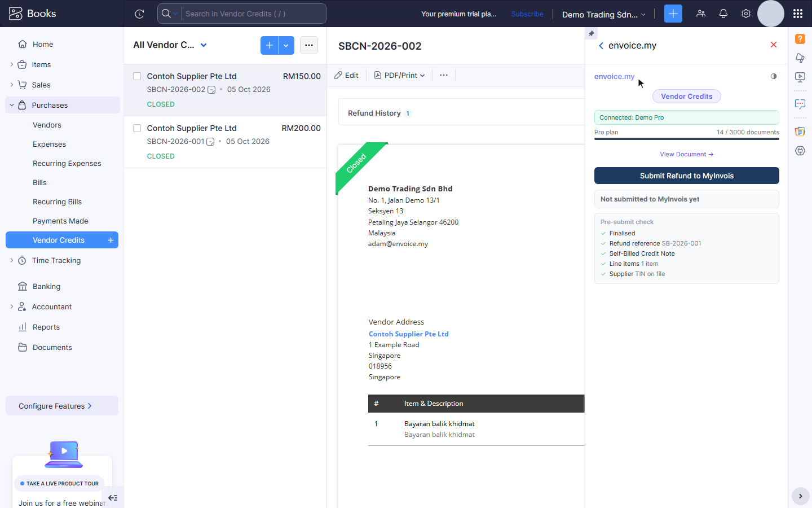Screen dimensions: 812x508
Task: Follow the View Document link
Action: (687, 154)
